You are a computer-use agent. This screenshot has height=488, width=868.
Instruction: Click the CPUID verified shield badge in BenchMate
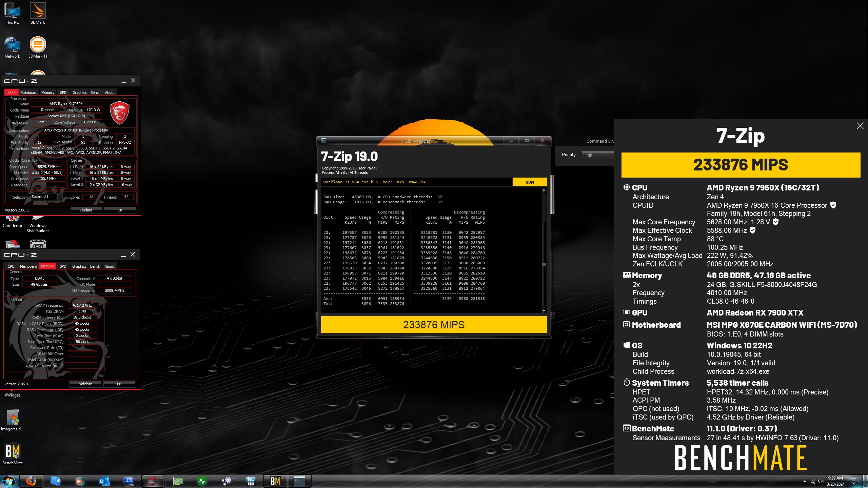(833, 205)
